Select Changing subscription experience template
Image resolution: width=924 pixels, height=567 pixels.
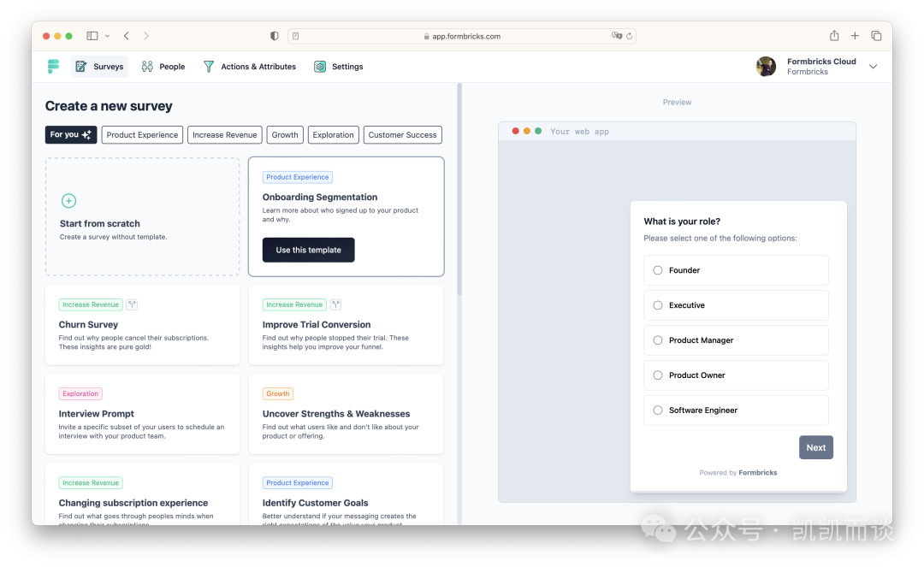click(143, 494)
